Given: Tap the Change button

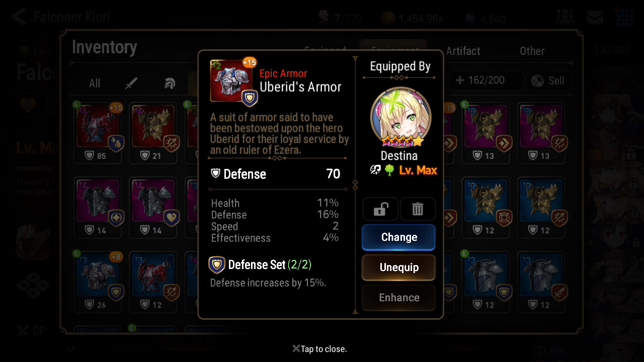Looking at the screenshot, I should 398,237.
